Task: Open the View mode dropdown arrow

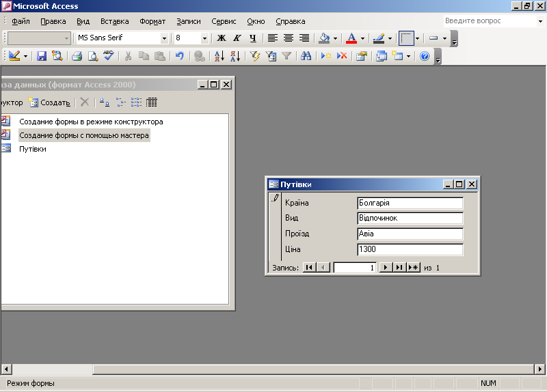Action: [x=25, y=56]
